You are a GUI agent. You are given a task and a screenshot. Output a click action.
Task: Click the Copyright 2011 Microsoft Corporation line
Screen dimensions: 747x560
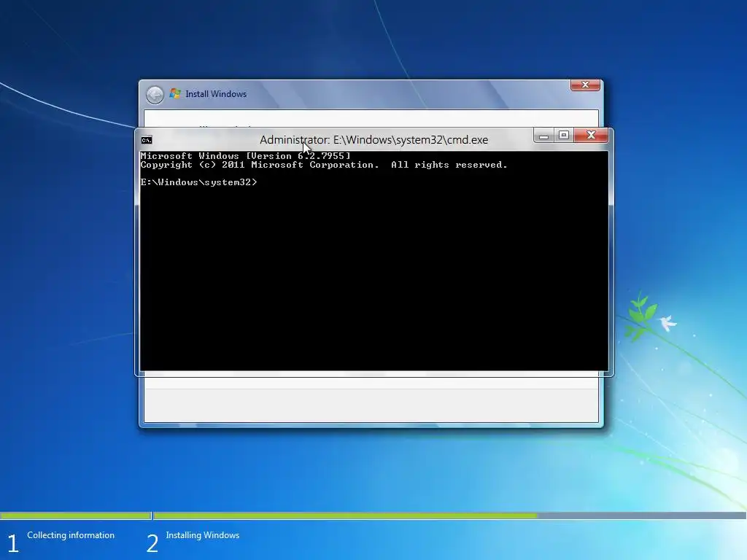coord(324,165)
